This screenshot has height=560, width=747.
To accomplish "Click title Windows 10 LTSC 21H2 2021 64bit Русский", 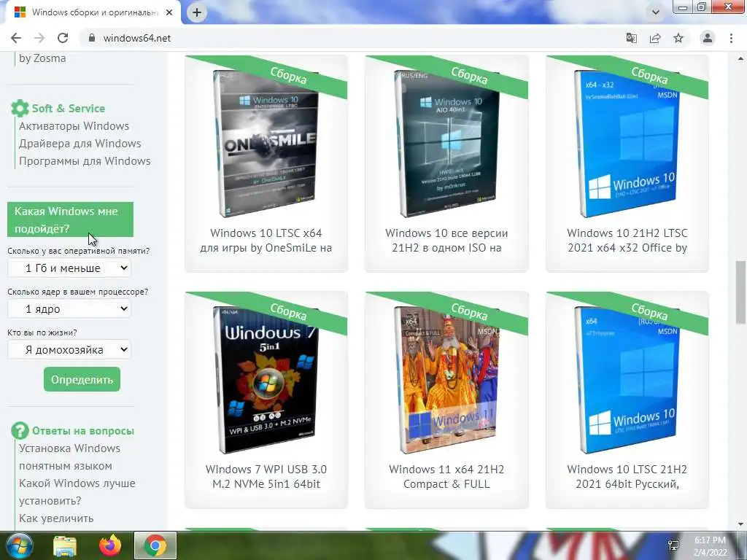I will point(627,477).
